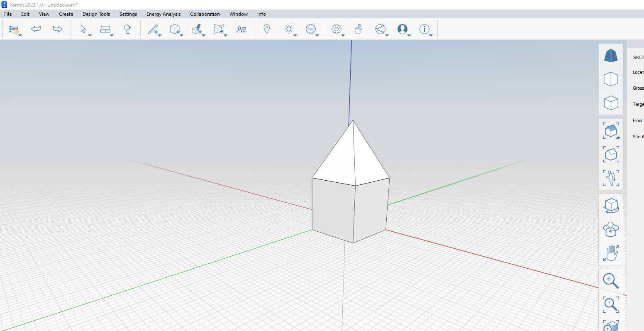The image size is (644, 331).
Task: Click Zoom Selection house icon with arrow
Action: pyautogui.click(x=611, y=131)
